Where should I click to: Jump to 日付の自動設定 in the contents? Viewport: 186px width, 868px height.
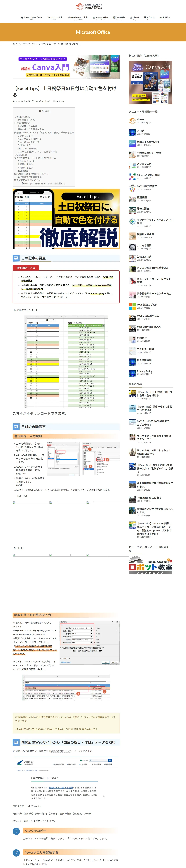pos(22,123)
